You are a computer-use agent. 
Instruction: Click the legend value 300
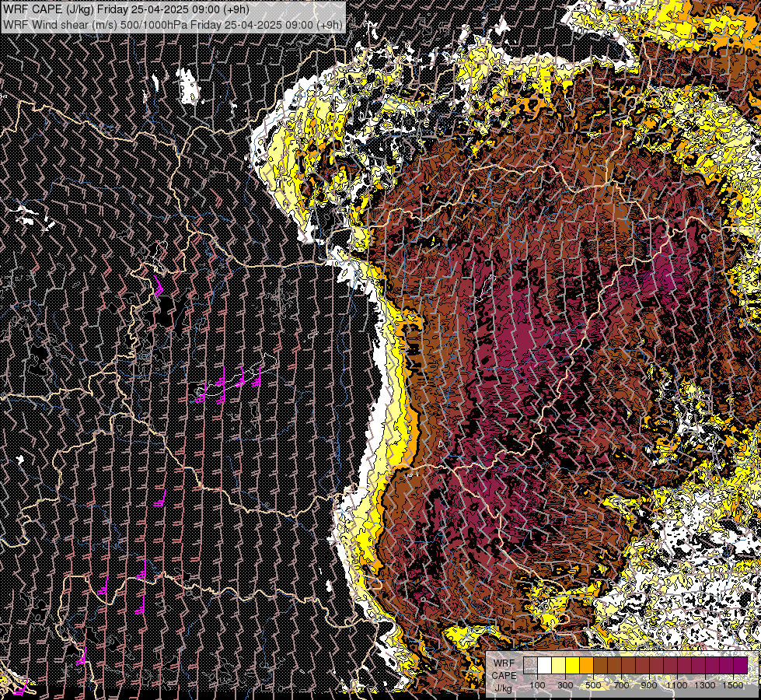565,685
